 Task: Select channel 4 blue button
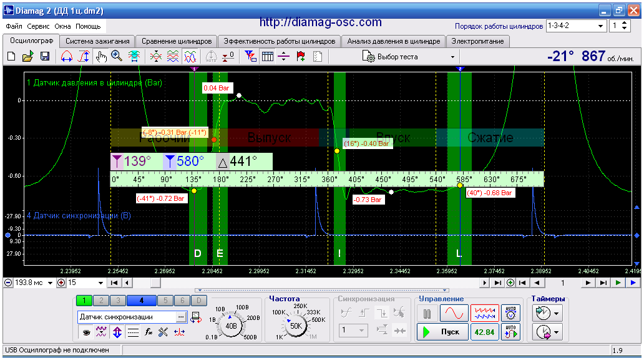[141, 301]
